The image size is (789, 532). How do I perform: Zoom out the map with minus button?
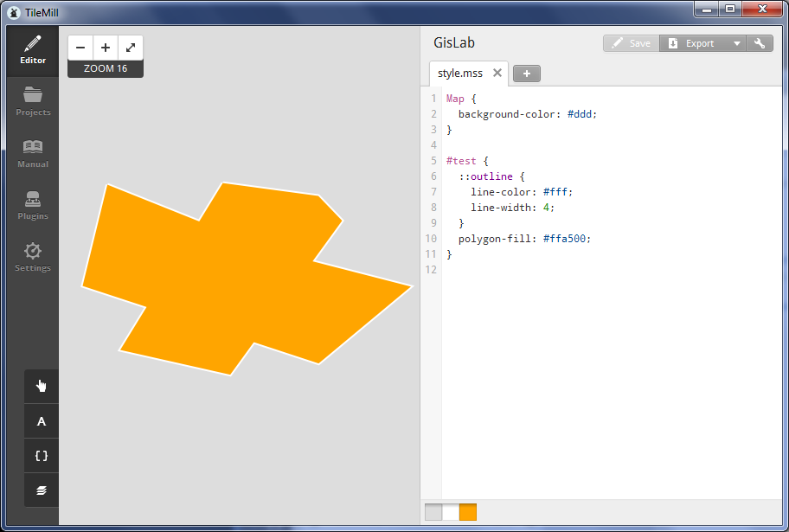tap(80, 48)
